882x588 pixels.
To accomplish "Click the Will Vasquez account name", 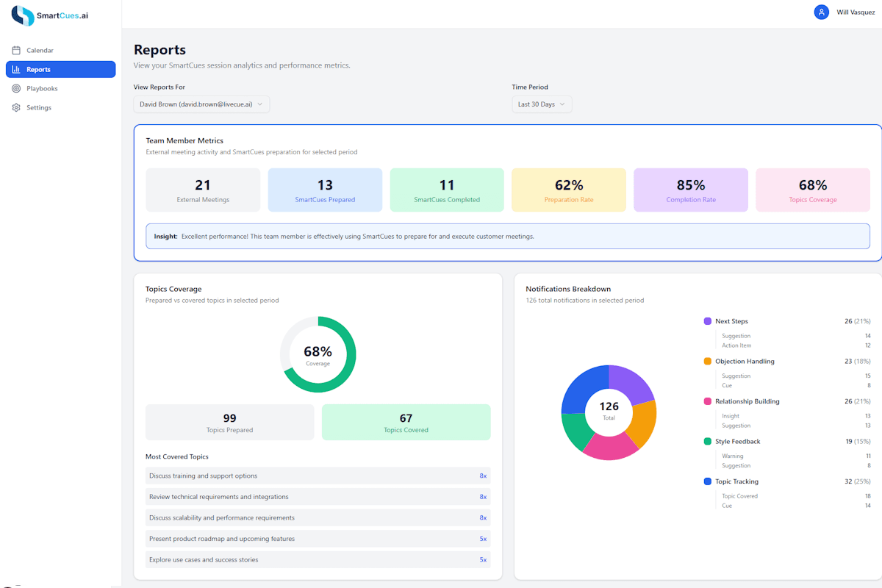I will [855, 12].
